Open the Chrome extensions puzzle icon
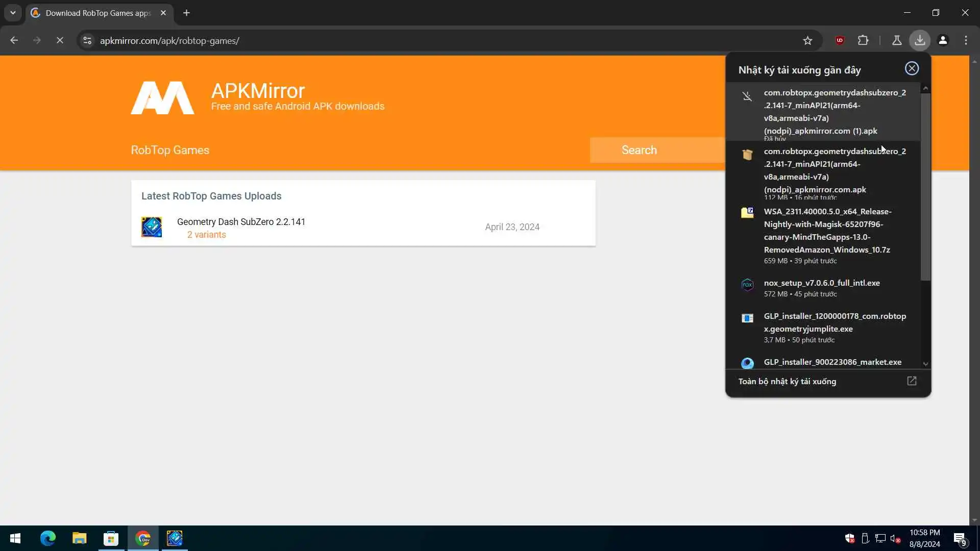 (x=863, y=40)
